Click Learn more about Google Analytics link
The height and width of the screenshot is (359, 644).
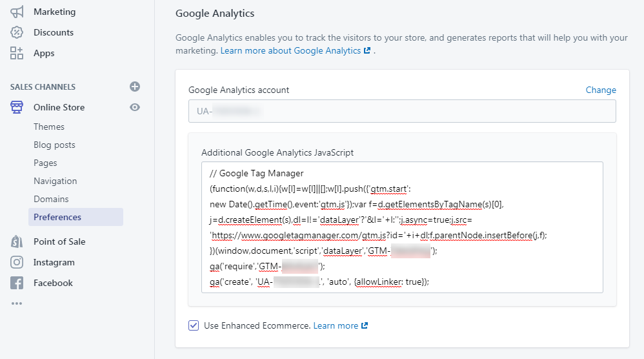[290, 50]
